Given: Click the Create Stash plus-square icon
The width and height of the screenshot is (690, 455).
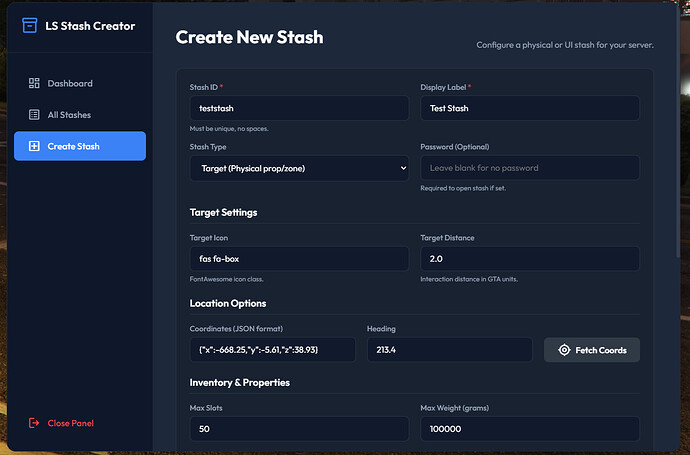Looking at the screenshot, I should tap(34, 146).
